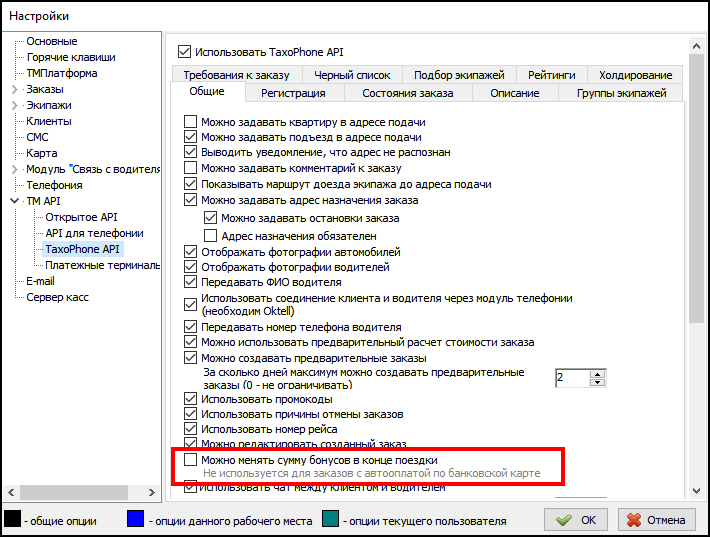Confirm settings with OK button
Screen dimensions: 710x537
tap(576, 520)
